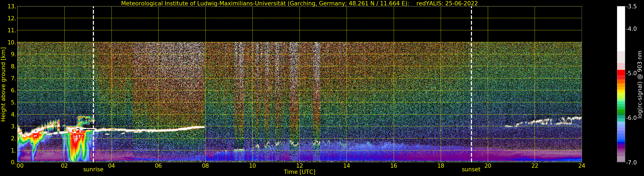644x176 pixels.
Task: Click the '3.' height axis tick label
Action: click(x=13, y=126)
